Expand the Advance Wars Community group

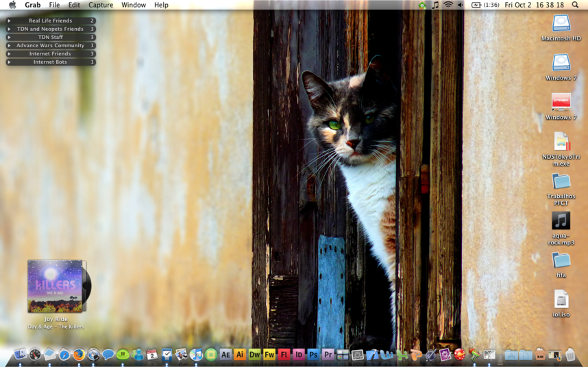9,45
